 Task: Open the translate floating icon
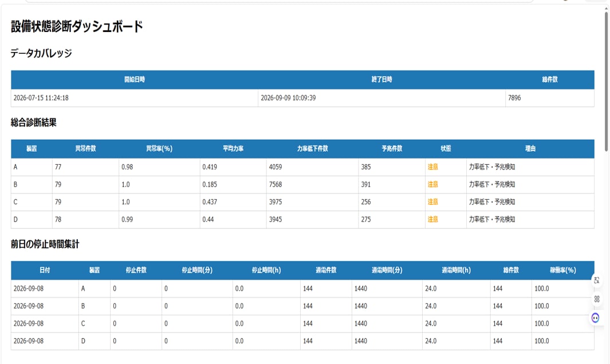click(x=596, y=280)
